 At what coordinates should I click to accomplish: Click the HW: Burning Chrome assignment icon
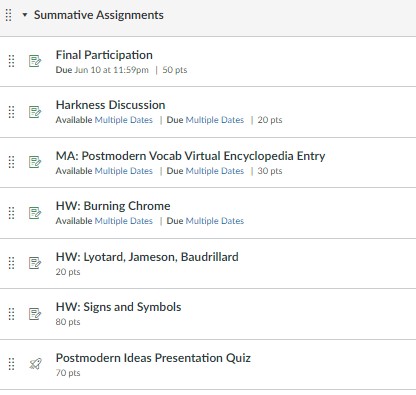[x=35, y=213]
